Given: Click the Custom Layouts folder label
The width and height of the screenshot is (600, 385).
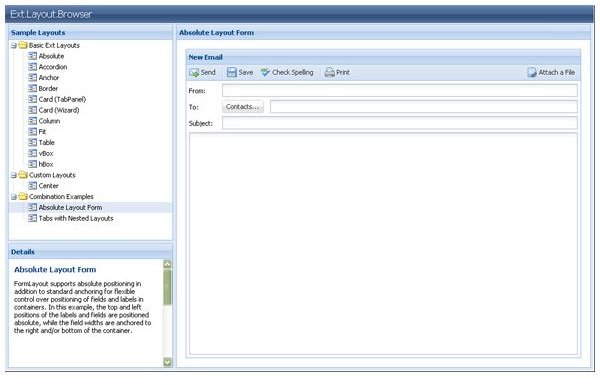Looking at the screenshot, I should (x=52, y=175).
